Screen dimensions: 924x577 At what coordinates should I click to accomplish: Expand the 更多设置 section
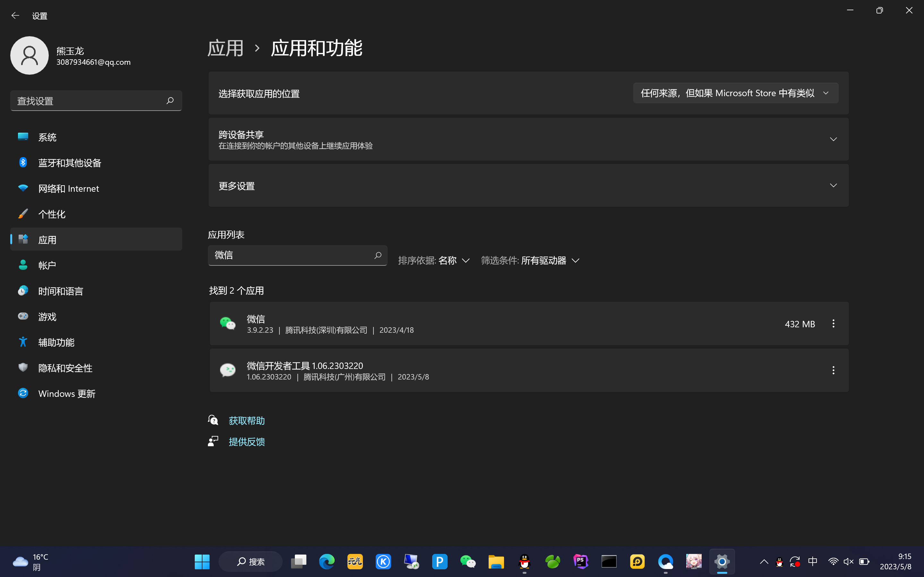(x=833, y=186)
